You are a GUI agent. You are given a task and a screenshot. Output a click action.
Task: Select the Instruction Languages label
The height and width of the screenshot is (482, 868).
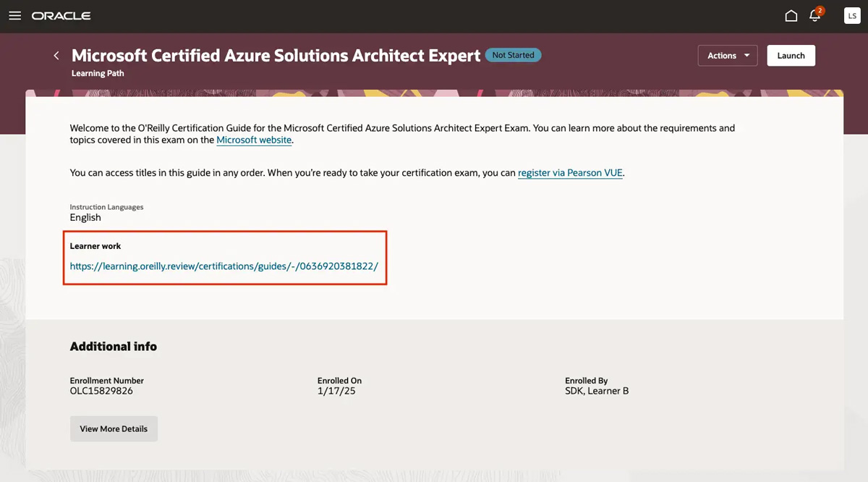pos(106,207)
